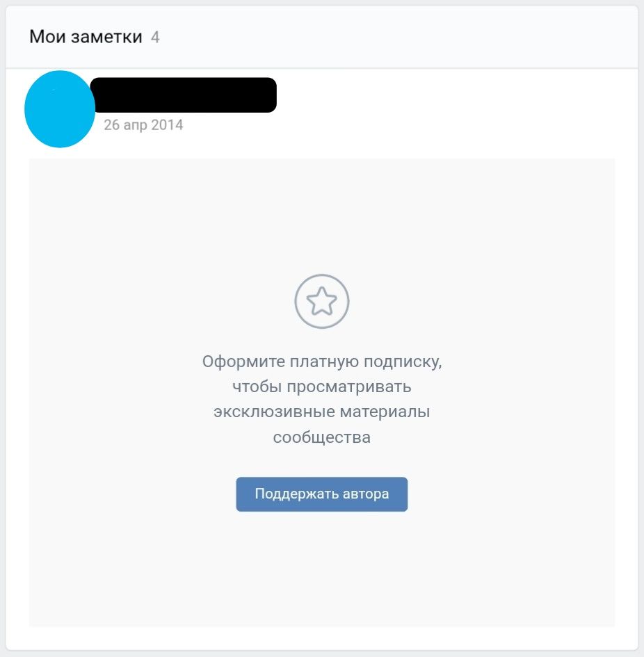Click the star icon in the circle
Screen dimensions: 644x657
pyautogui.click(x=321, y=301)
